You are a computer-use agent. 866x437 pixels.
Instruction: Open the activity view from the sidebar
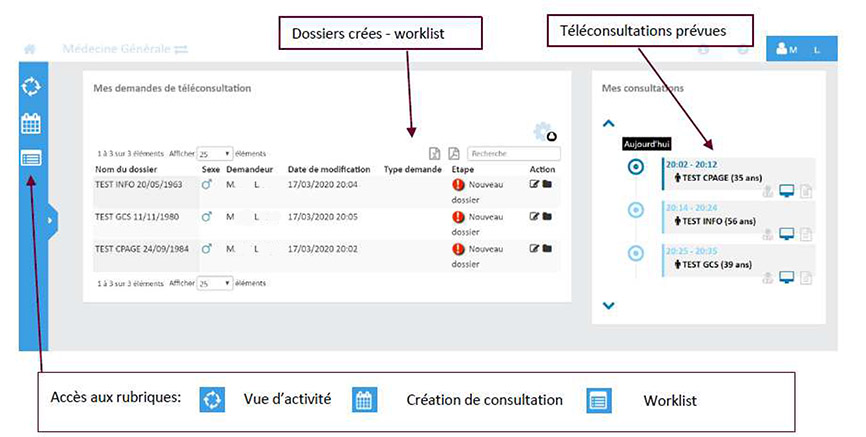(x=31, y=87)
